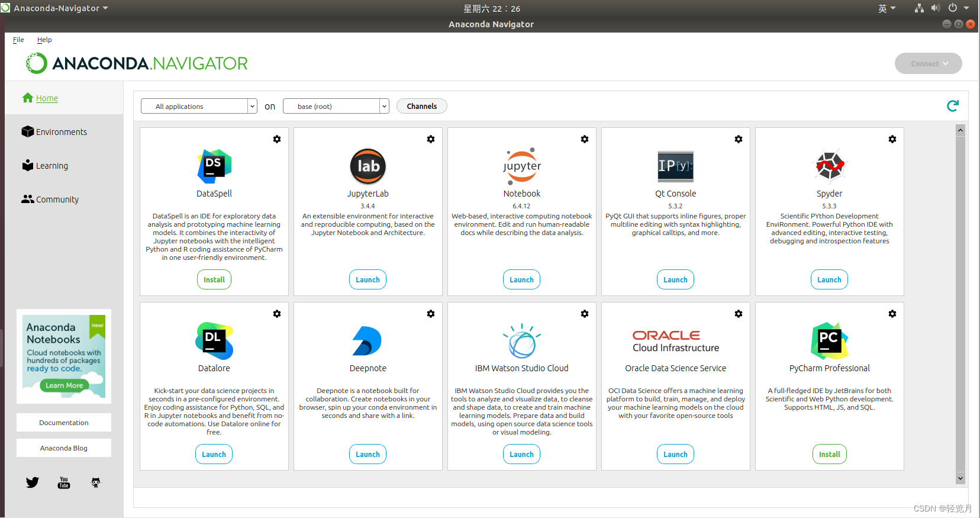
Task: Click the Anaconda Navigator logo
Action: coord(137,63)
